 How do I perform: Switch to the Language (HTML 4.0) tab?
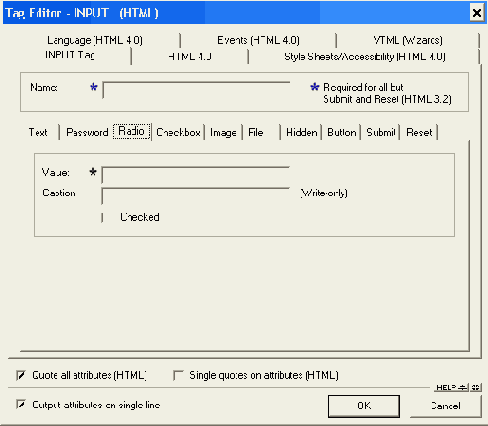(x=95, y=40)
